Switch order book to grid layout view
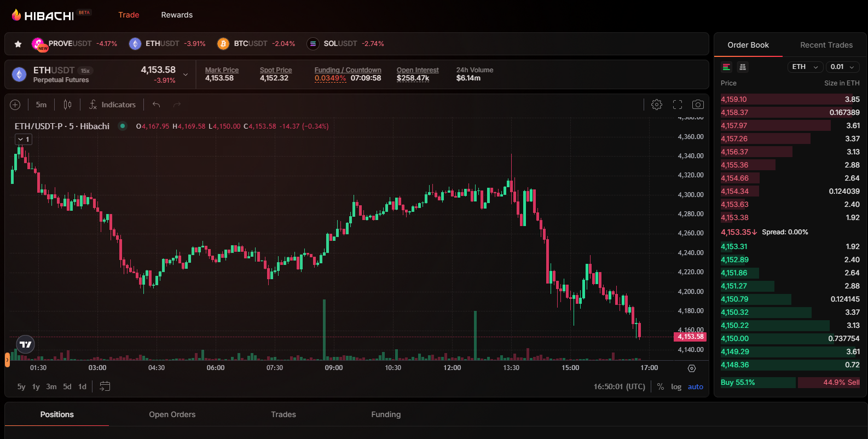This screenshot has width=868, height=439. [x=743, y=67]
